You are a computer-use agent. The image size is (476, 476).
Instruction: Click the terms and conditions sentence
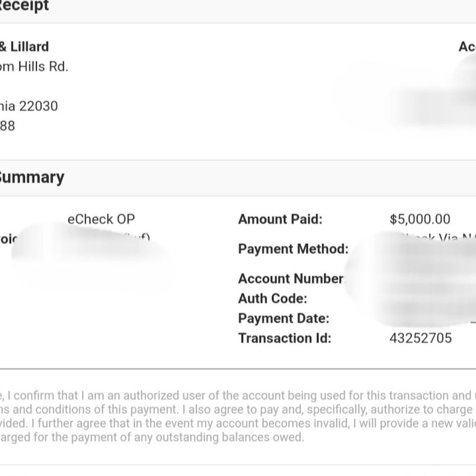click(x=238, y=410)
